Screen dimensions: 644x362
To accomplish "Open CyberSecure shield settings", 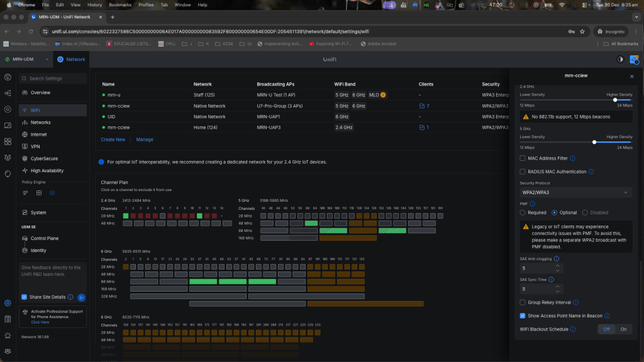I will 45,158.
